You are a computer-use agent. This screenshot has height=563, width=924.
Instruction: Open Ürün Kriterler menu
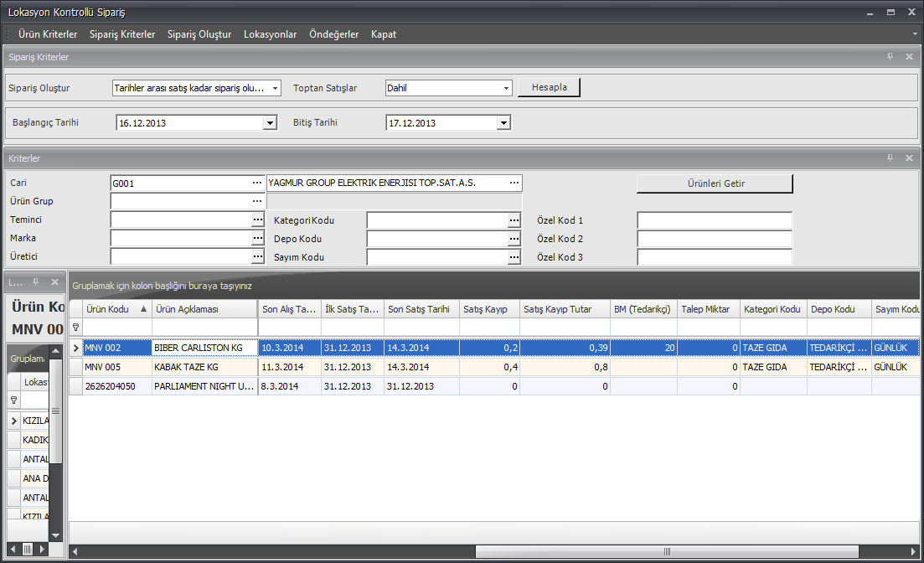point(48,34)
